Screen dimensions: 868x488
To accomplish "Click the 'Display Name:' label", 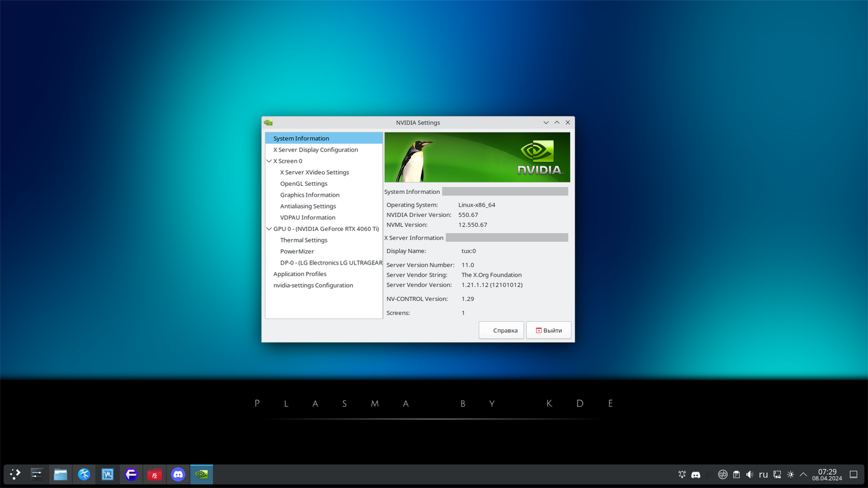I will coord(406,251).
